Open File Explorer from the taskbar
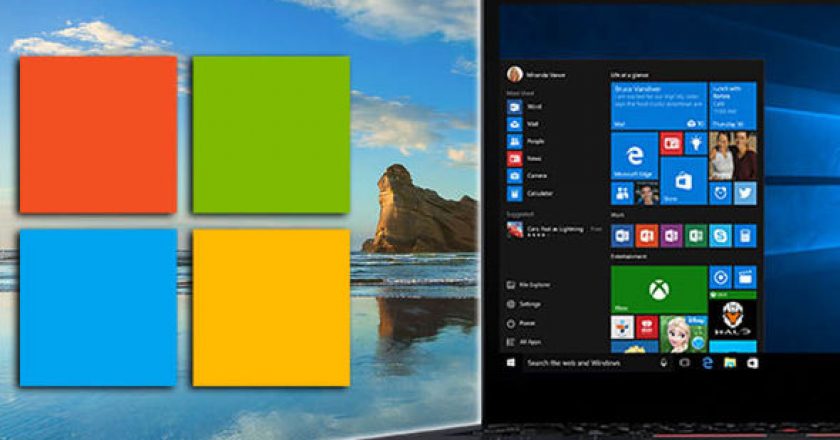 coord(730,363)
